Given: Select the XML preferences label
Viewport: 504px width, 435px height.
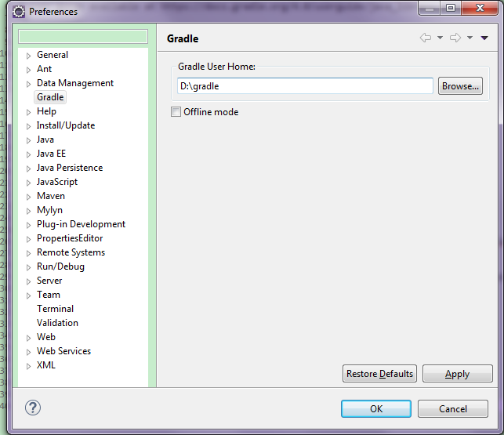Looking at the screenshot, I should 46,365.
